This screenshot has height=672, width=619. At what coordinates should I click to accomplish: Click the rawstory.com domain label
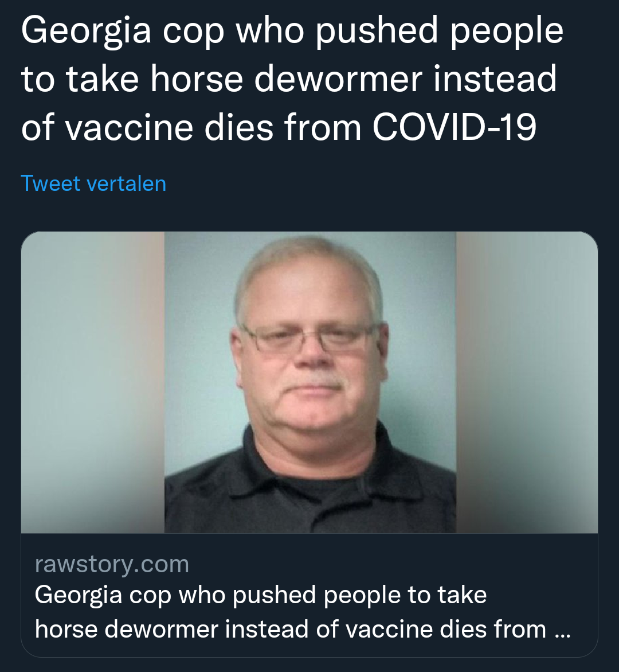pos(112,564)
